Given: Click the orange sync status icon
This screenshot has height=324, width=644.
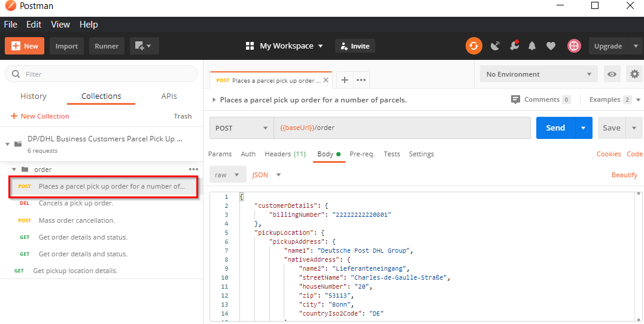Looking at the screenshot, I should pyautogui.click(x=474, y=46).
